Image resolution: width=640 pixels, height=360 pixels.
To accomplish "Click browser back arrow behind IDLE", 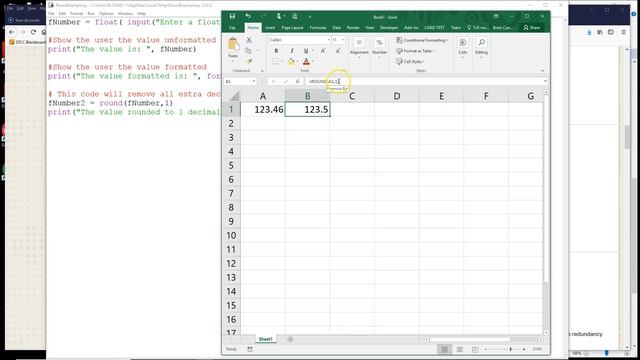I will 11,32.
